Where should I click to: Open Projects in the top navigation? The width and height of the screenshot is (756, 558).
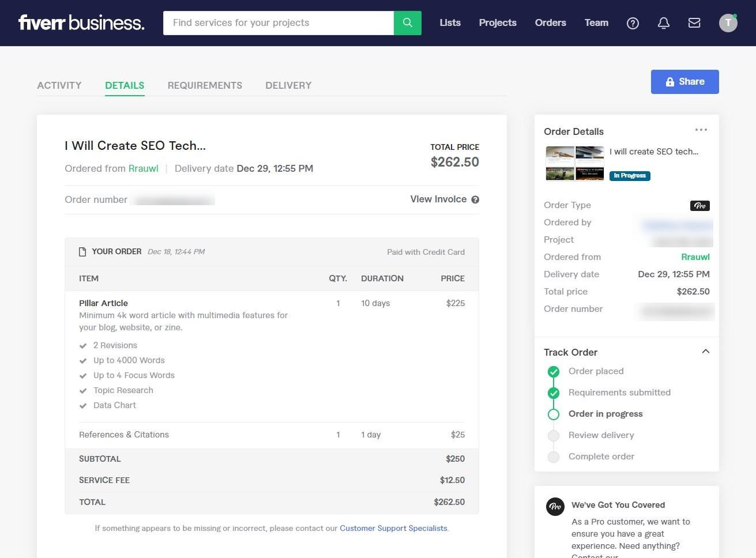click(x=498, y=23)
